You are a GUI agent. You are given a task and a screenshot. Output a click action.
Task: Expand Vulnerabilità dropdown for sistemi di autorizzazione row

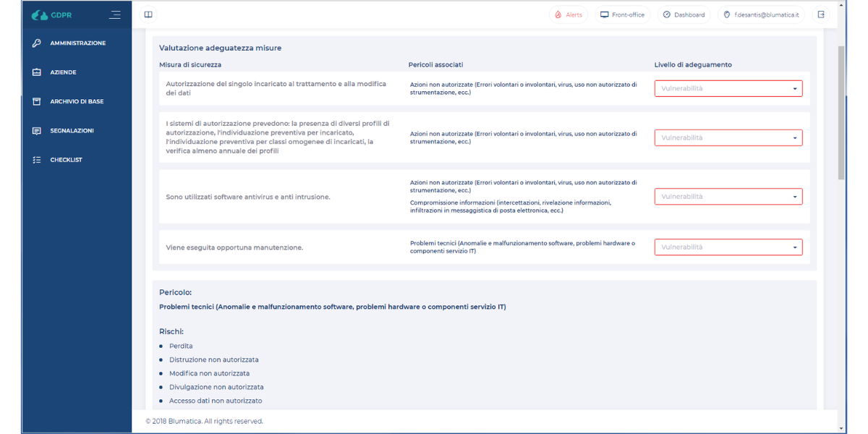coord(728,137)
